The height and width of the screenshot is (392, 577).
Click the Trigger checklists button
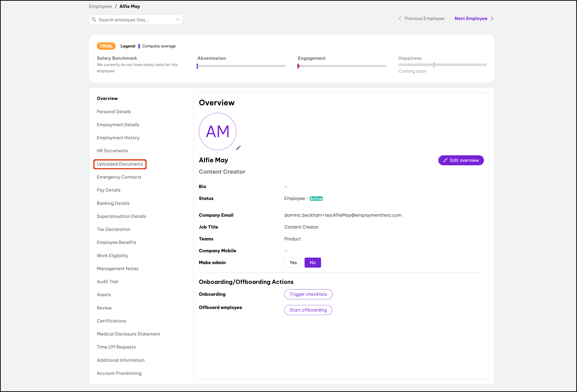(308, 294)
